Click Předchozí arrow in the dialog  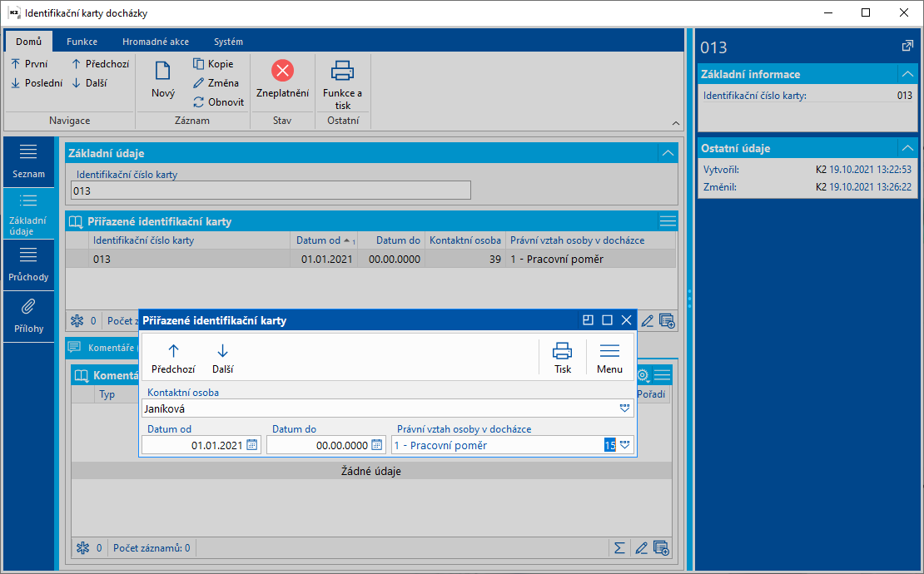point(173,359)
